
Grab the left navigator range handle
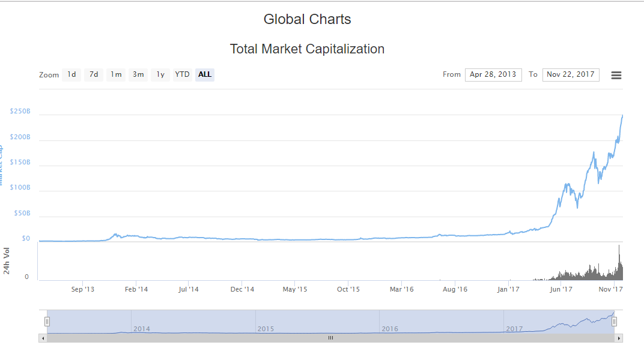click(x=47, y=322)
